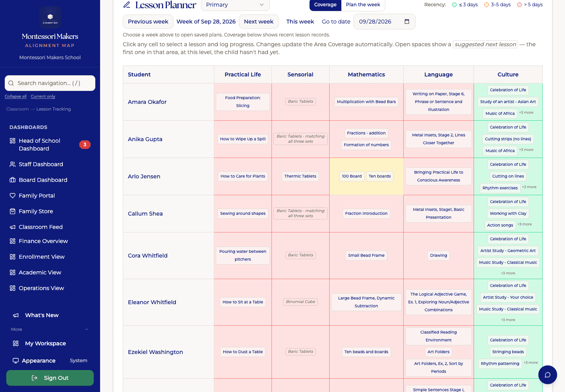Click the Family Store bag icon
565x392 pixels.
[13, 211]
